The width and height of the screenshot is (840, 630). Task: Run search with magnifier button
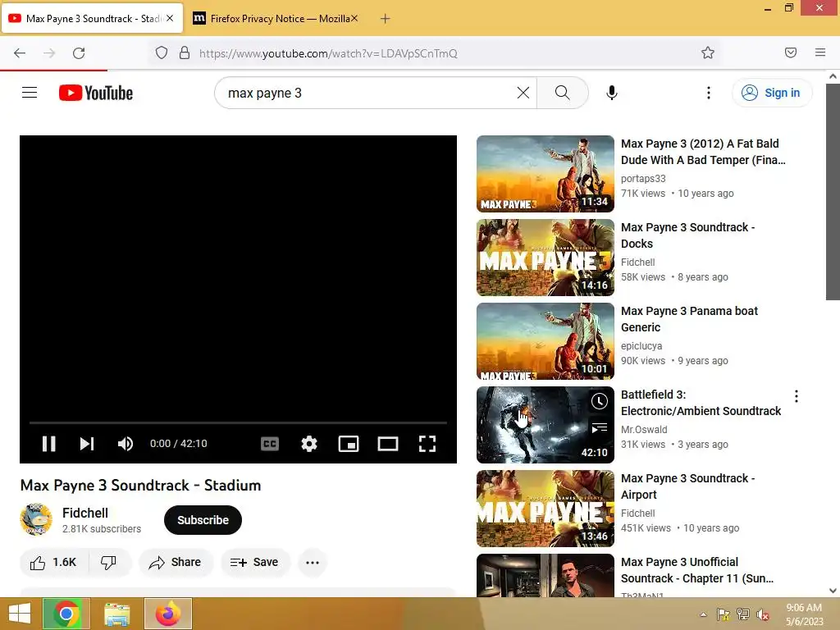[x=563, y=93]
